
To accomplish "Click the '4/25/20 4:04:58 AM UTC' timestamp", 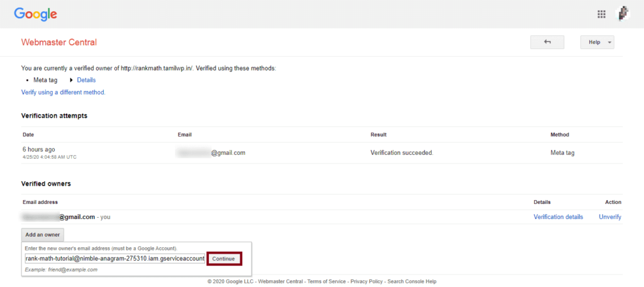I will (x=49, y=157).
